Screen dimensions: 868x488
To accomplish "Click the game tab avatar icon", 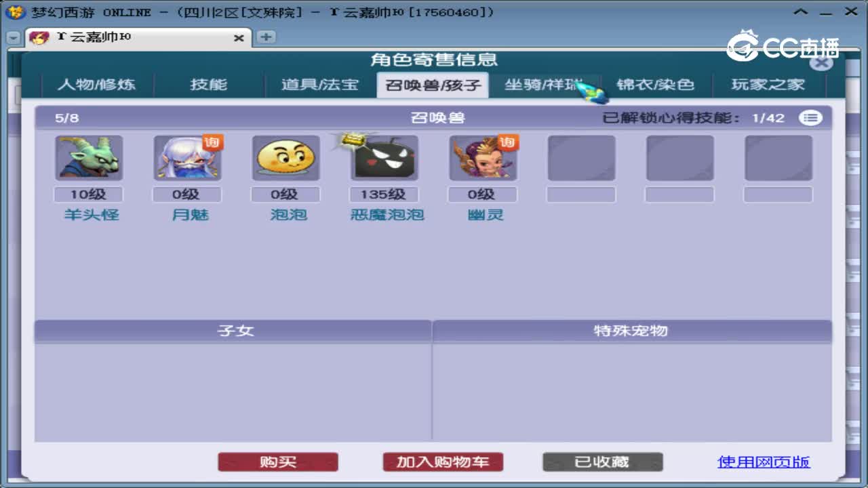I will coord(39,37).
